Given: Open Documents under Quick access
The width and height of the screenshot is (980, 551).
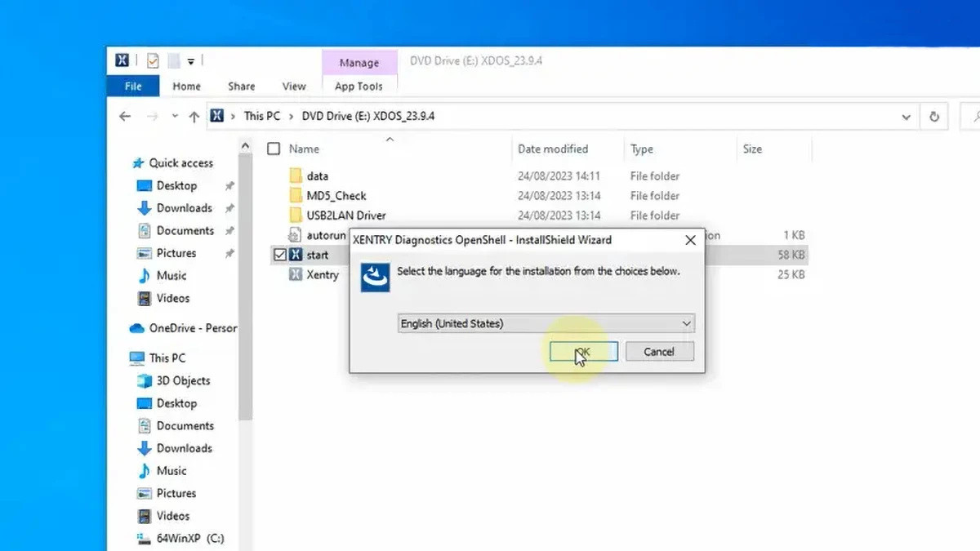Looking at the screenshot, I should pos(185,231).
